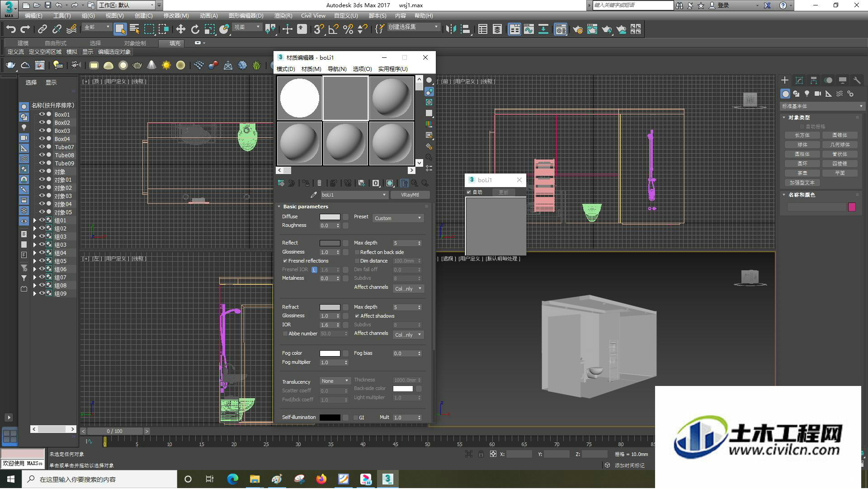Enable Abbe number checkbox
This screenshot has width=868, height=489.
pyautogui.click(x=285, y=334)
